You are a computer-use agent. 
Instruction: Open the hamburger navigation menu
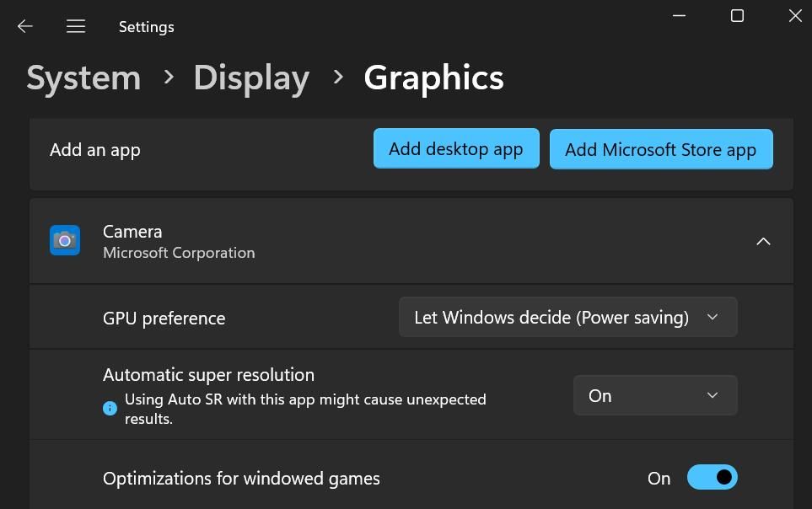coord(76,27)
